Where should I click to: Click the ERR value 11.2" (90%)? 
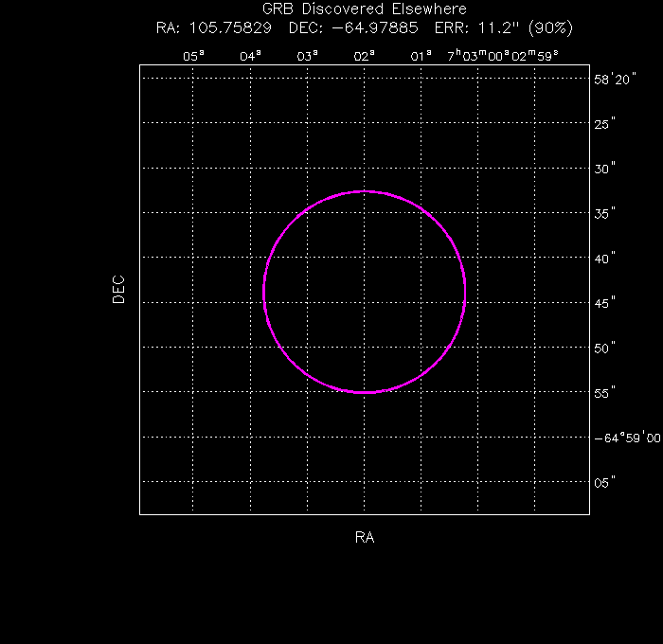pyautogui.click(x=526, y=28)
